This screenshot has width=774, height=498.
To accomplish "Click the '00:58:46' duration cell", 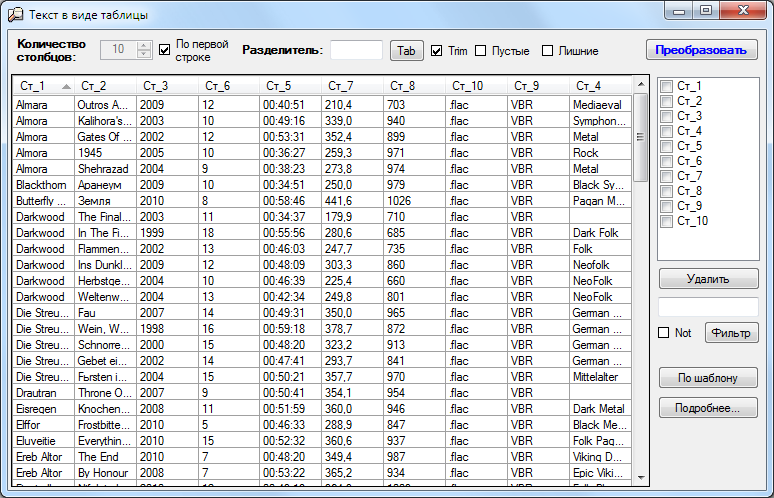I will (291, 201).
